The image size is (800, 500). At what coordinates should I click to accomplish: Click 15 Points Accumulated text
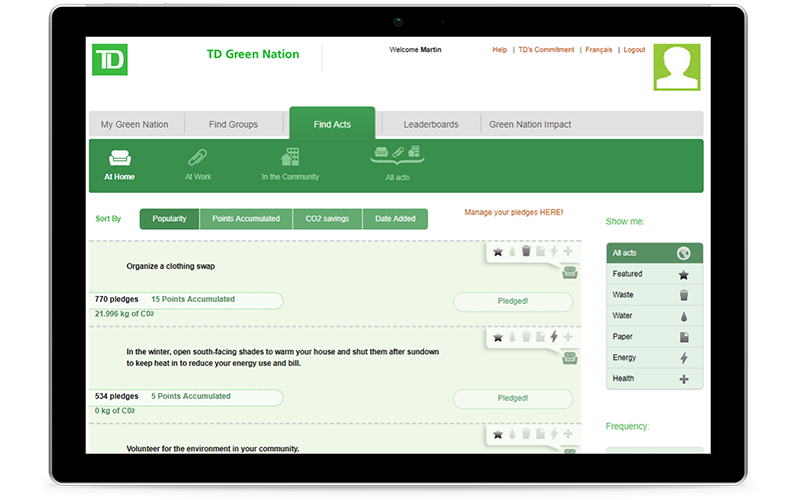click(x=193, y=299)
